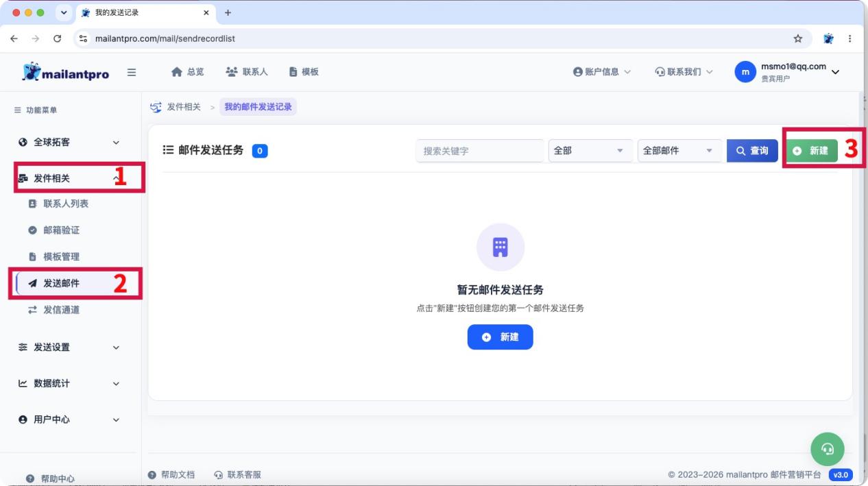This screenshot has width=868, height=486.
Task: Open 模板 in top navigation
Action: pyautogui.click(x=304, y=72)
